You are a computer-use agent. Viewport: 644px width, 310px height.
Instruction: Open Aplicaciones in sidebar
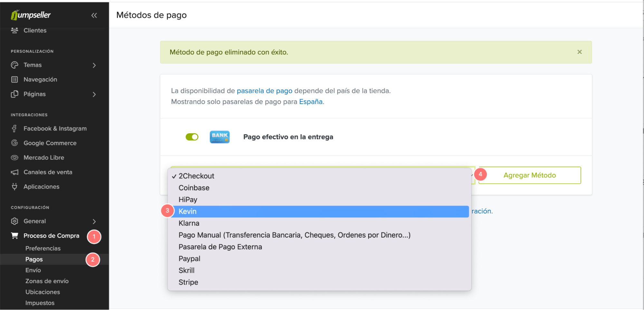41,187
